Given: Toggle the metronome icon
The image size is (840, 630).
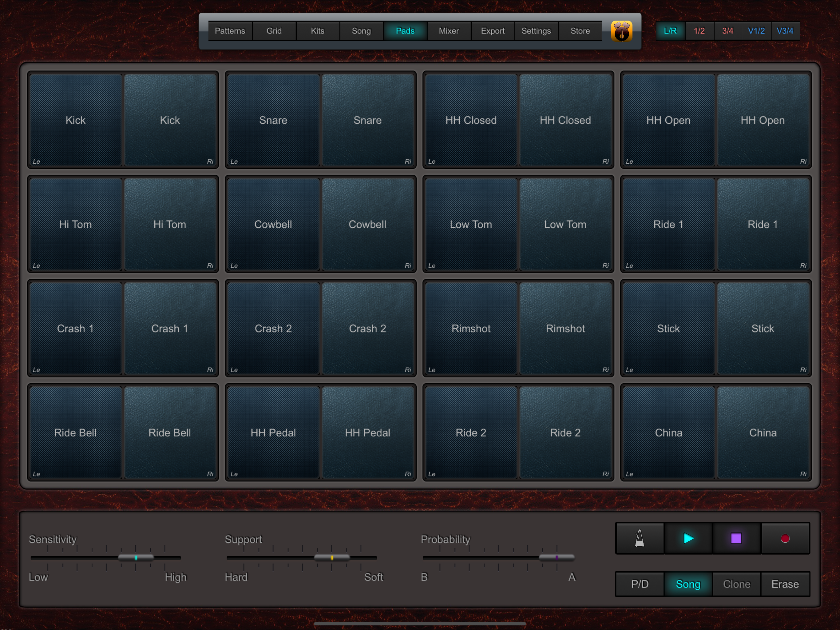Looking at the screenshot, I should coord(640,538).
